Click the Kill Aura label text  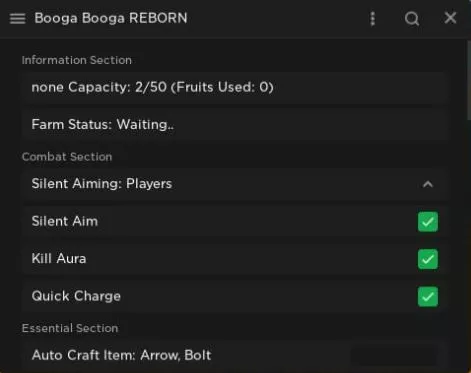(59, 259)
